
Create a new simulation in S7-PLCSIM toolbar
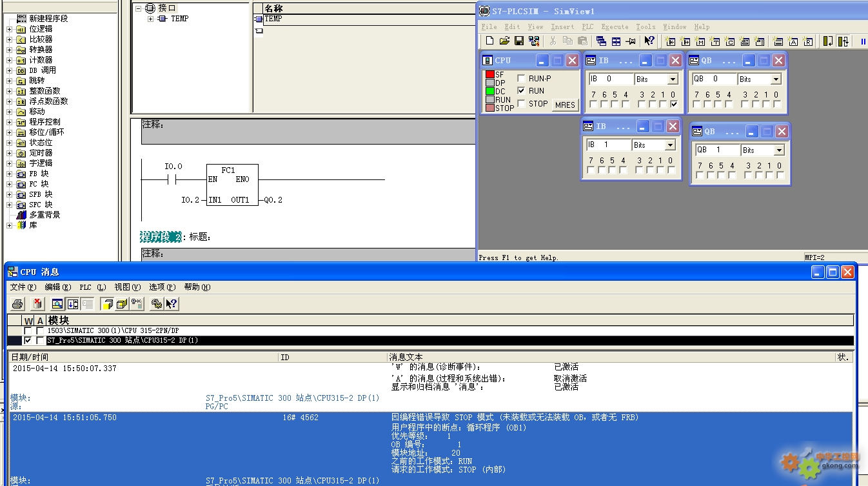pyautogui.click(x=489, y=41)
